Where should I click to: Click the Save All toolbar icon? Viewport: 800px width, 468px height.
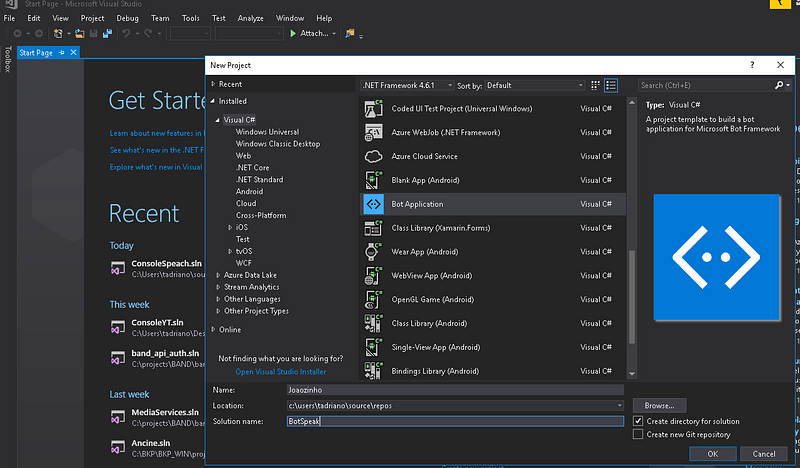pos(107,34)
